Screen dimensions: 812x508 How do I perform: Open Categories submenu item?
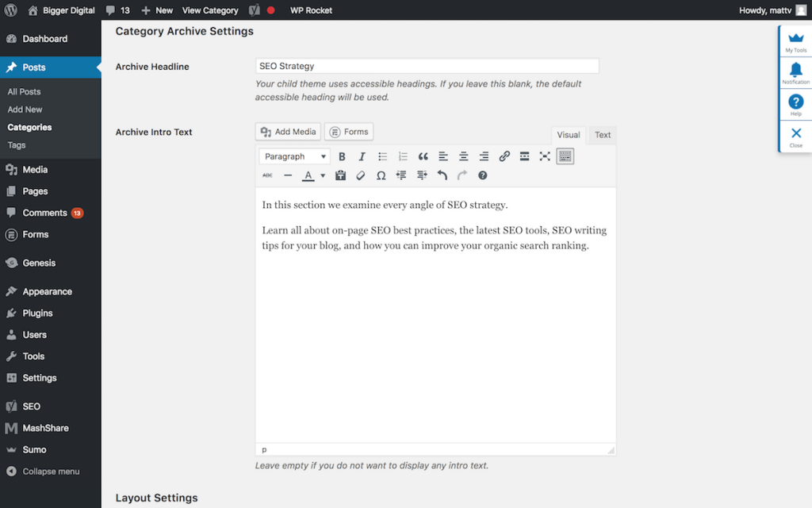pyautogui.click(x=29, y=128)
